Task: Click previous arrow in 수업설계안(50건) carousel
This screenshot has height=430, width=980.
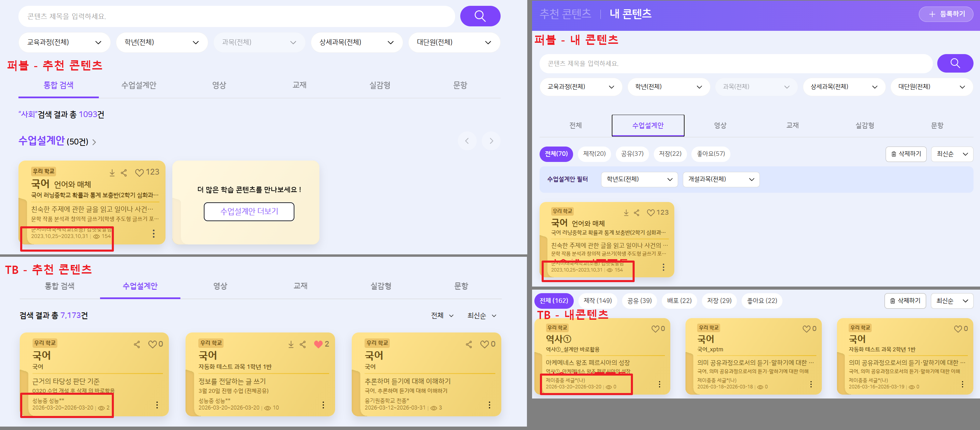Action: click(467, 141)
